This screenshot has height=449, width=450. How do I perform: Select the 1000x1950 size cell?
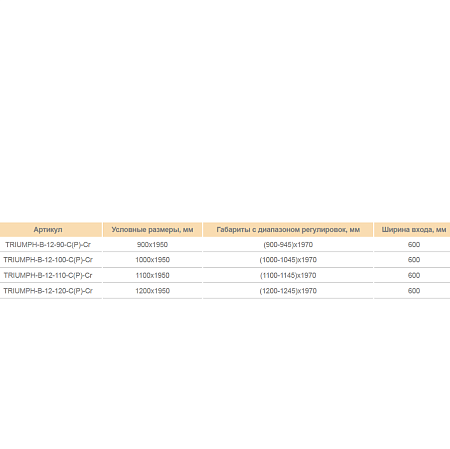tap(152, 260)
